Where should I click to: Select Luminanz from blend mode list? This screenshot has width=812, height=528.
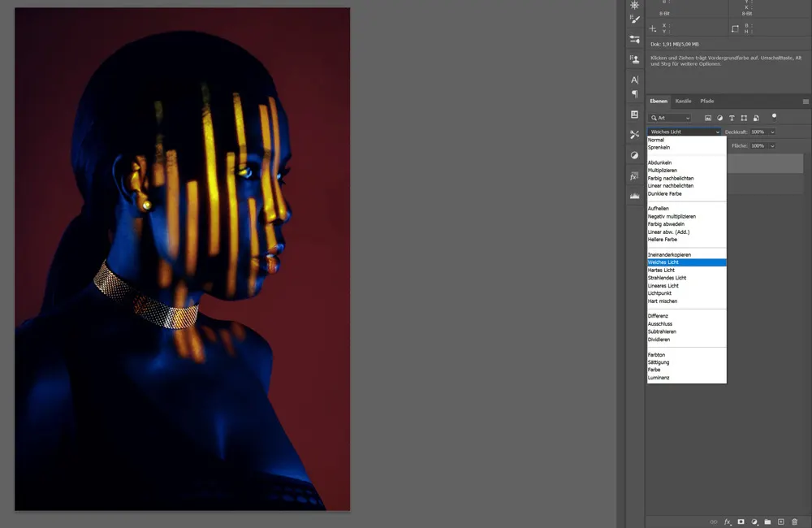point(659,378)
